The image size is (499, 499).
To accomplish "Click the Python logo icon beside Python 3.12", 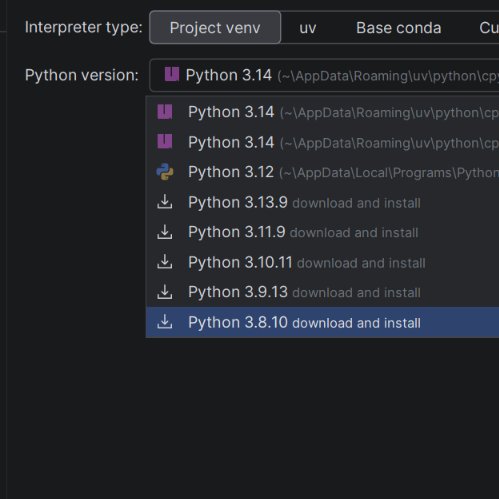I will [165, 172].
